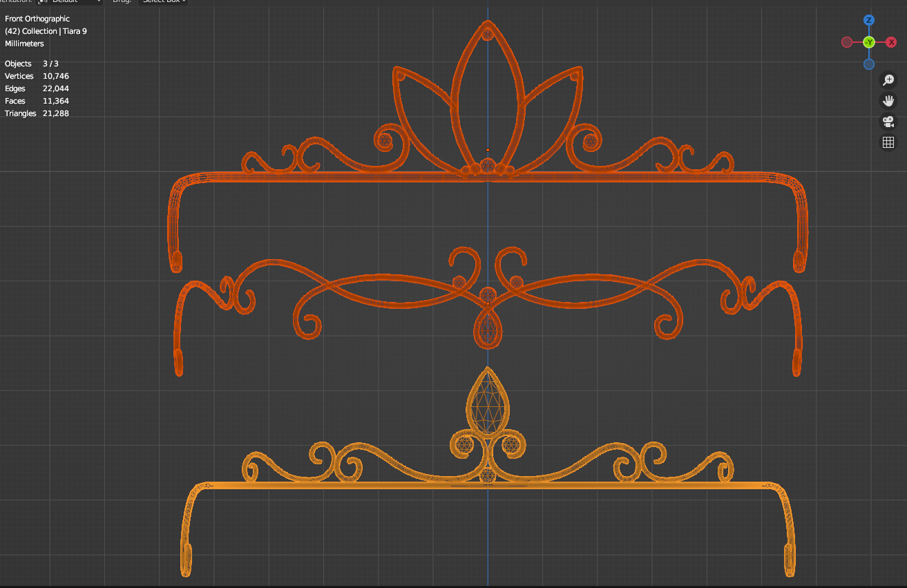
Task: Click the blue Z axis gizmo handle
Action: [869, 21]
